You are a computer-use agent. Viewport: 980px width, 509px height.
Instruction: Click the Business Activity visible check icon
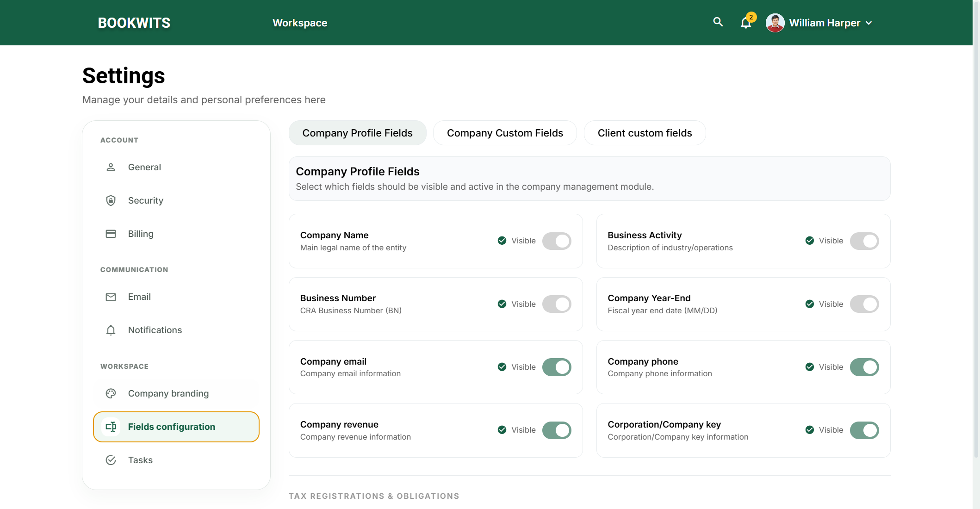pos(810,241)
